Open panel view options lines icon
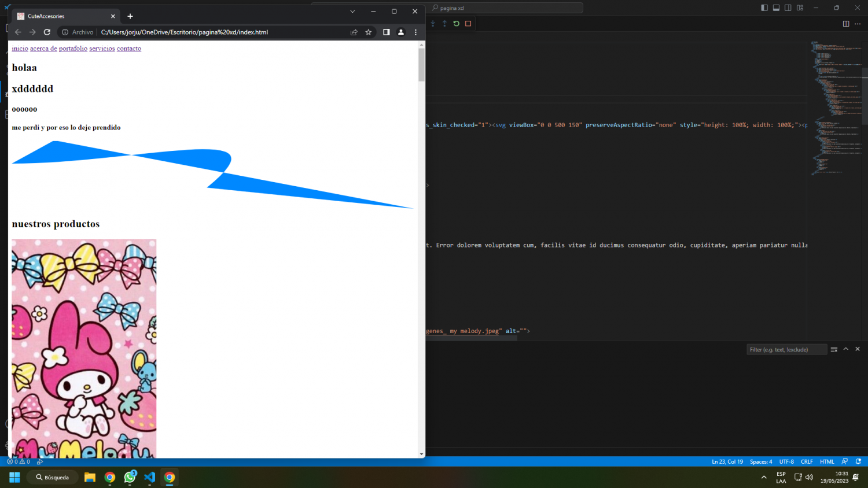 tap(834, 349)
